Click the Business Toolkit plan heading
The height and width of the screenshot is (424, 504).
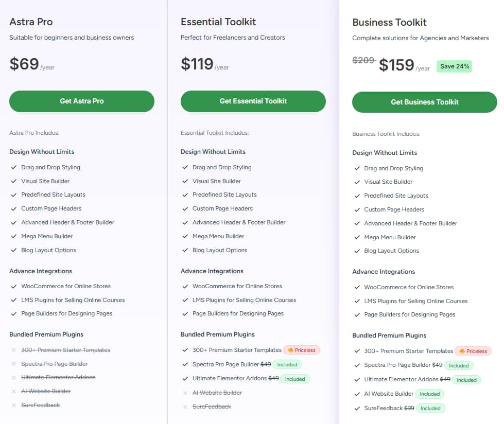tap(389, 23)
